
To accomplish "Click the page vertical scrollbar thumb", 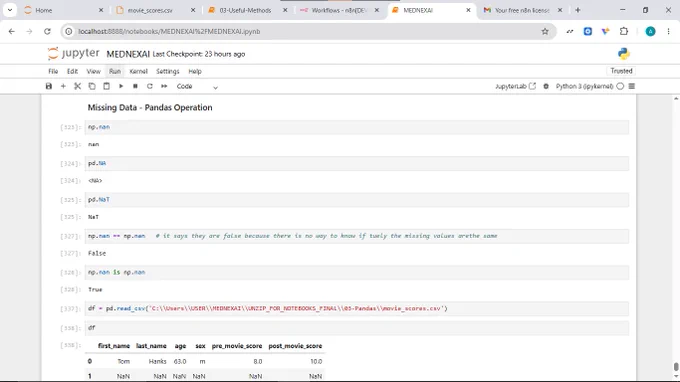I will pos(676,367).
